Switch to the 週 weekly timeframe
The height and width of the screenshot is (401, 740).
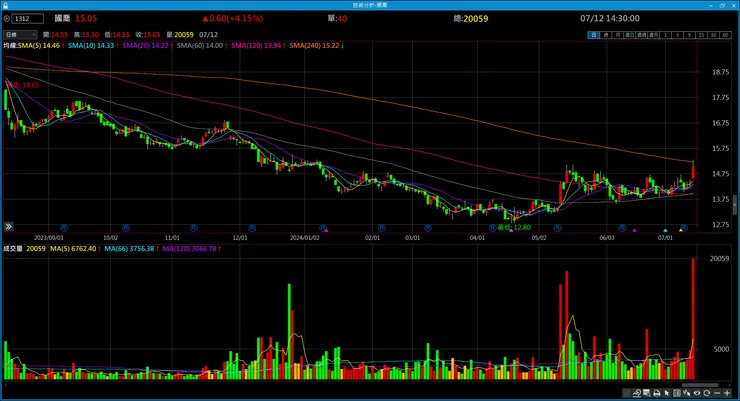click(606, 35)
